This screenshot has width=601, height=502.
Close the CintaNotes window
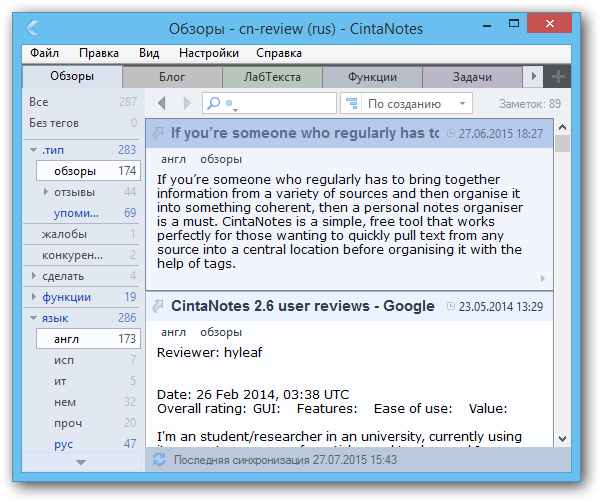pos(550,23)
